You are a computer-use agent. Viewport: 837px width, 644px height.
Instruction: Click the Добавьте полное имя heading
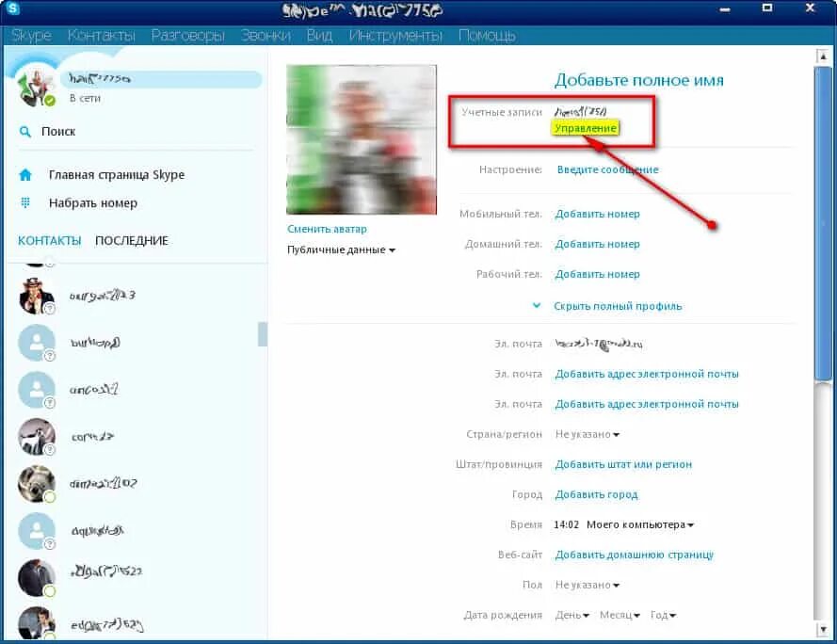[x=639, y=80]
